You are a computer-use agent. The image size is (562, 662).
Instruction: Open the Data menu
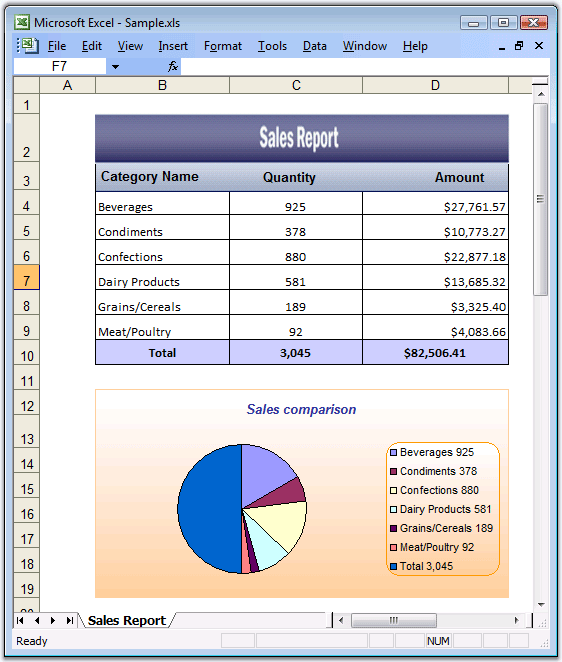coord(315,46)
